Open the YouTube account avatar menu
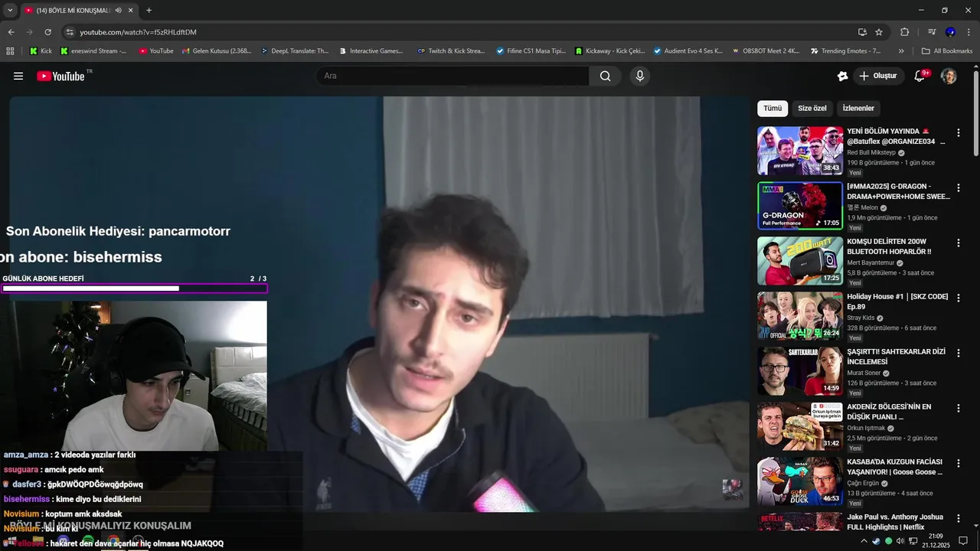Viewport: 980px width, 551px height. [949, 76]
